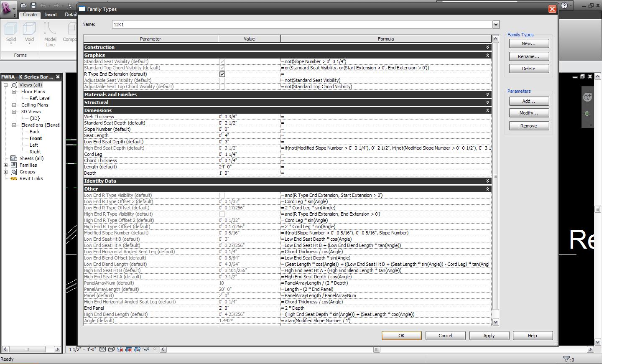622x364 pixels.
Task: Click the Revit Links icon in browser
Action: point(14,178)
